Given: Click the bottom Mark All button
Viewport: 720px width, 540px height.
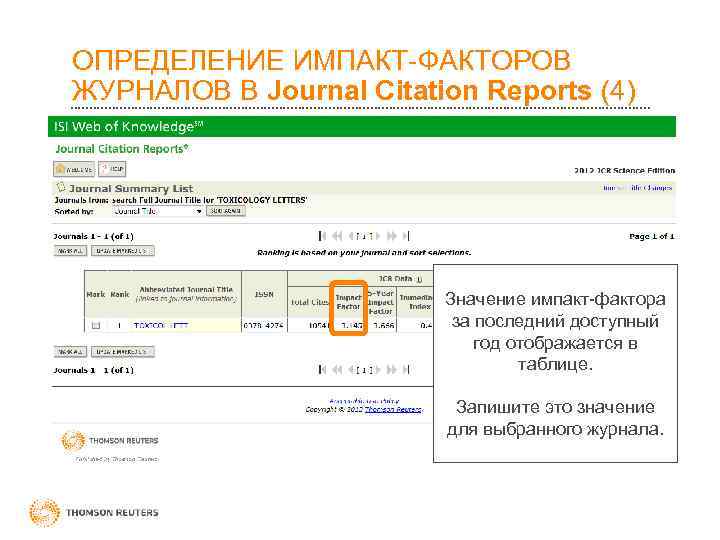Looking at the screenshot, I should pos(70,352).
